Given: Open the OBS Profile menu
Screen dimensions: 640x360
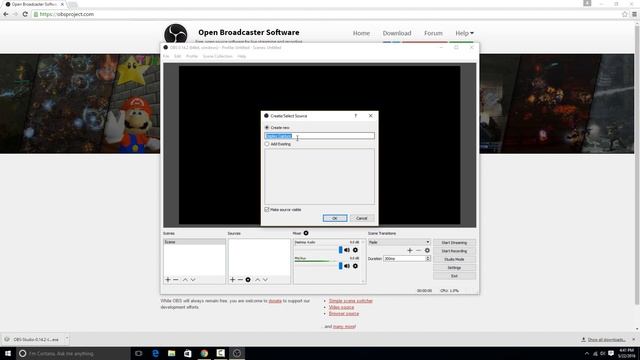Looking at the screenshot, I should coord(191,56).
